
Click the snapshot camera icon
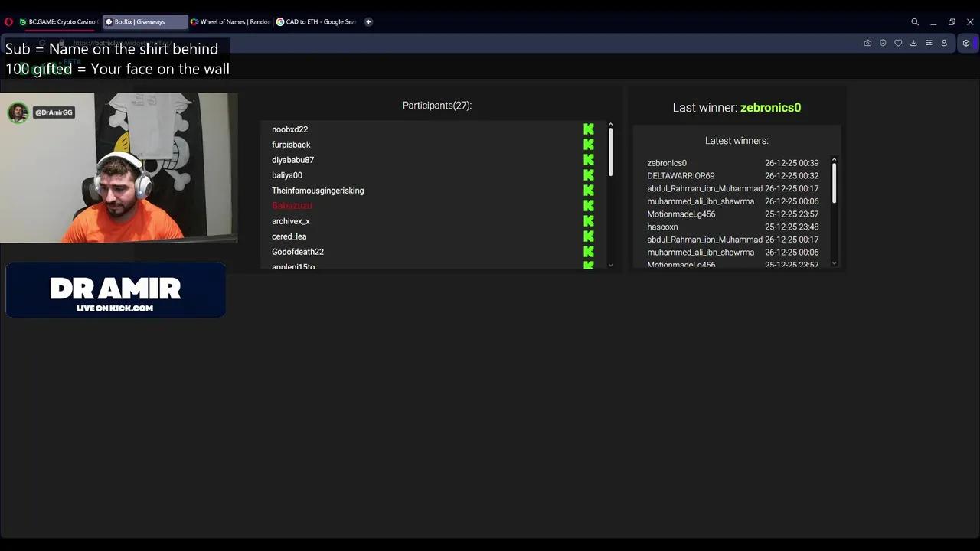pyautogui.click(x=867, y=43)
